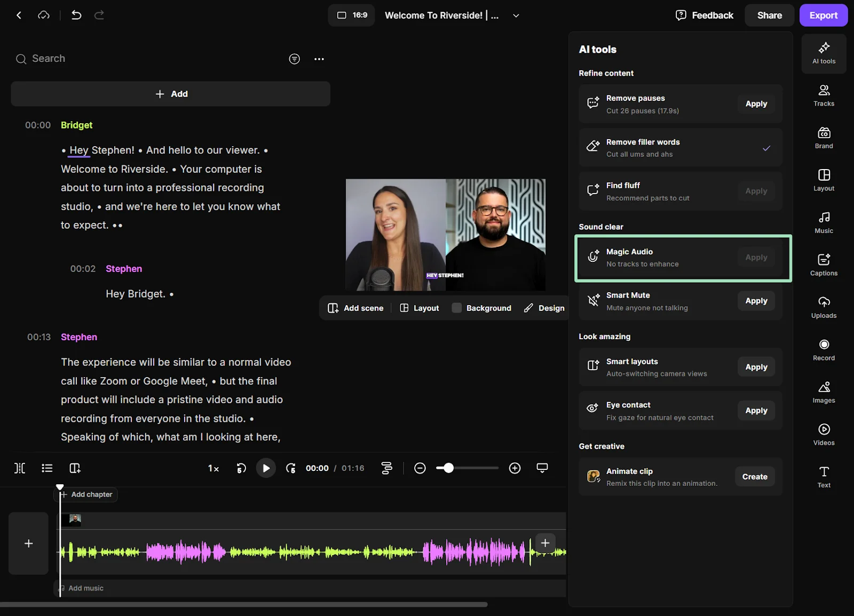Click the split clip icon

(20, 468)
